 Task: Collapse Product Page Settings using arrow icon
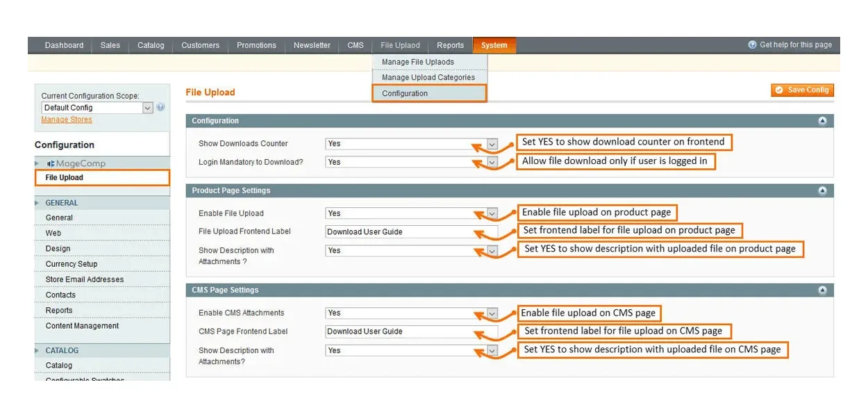click(x=822, y=190)
